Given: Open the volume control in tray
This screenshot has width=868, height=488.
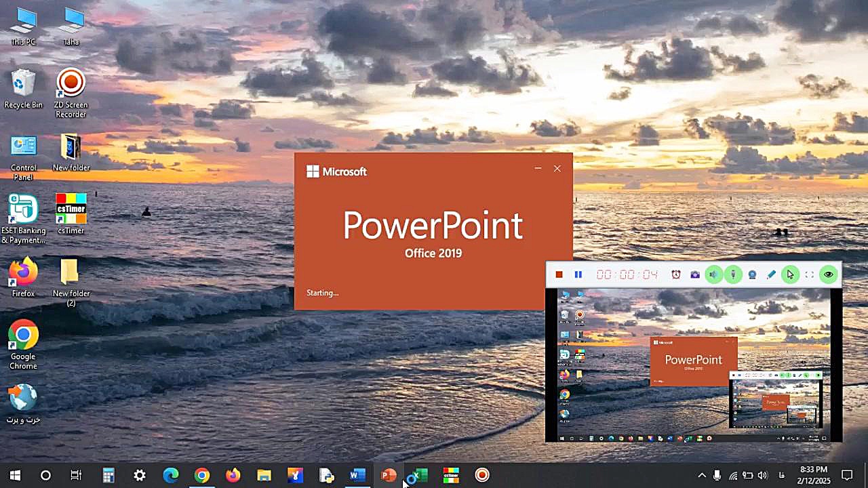Looking at the screenshot, I should pyautogui.click(x=763, y=475).
